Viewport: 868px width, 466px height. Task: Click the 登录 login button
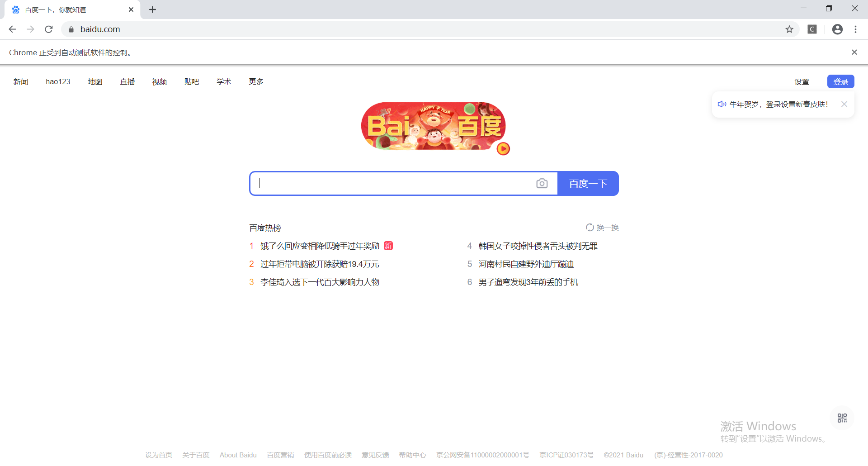click(x=841, y=81)
